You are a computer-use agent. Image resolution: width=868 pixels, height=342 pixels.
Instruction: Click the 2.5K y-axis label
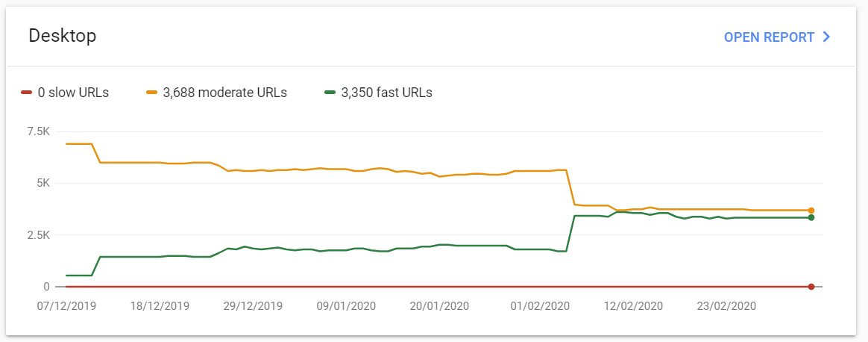[x=38, y=235]
